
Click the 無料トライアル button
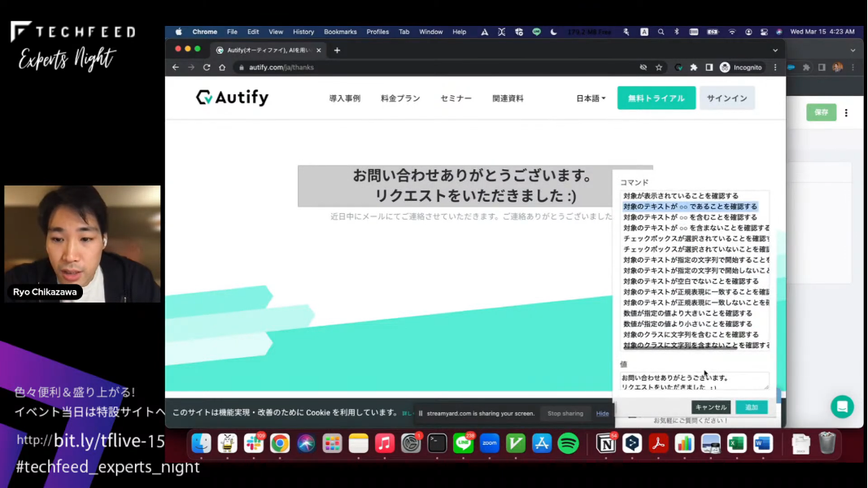click(656, 98)
